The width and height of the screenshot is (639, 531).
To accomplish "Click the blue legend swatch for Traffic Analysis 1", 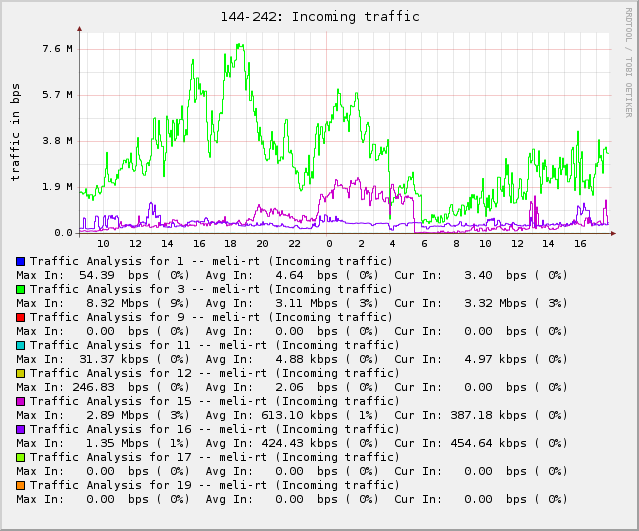I will [20, 261].
